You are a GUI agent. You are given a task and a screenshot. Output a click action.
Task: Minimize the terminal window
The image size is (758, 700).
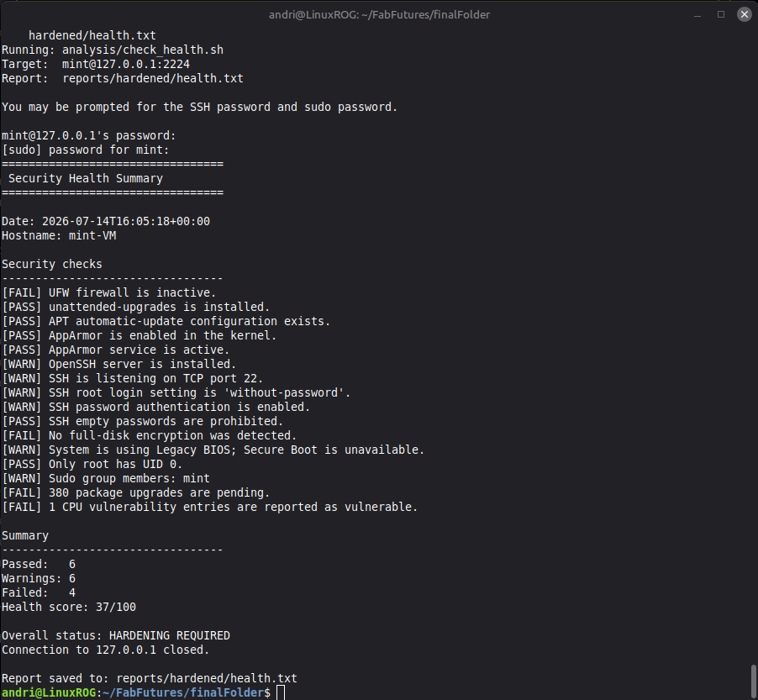coord(697,15)
